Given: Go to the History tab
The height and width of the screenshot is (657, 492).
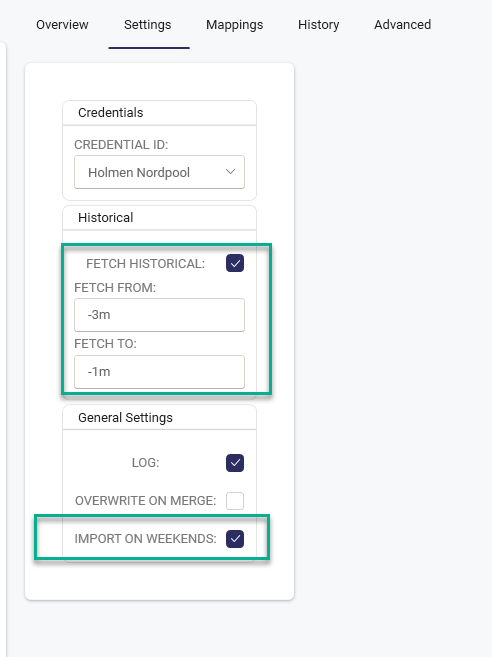Looking at the screenshot, I should [x=319, y=25].
